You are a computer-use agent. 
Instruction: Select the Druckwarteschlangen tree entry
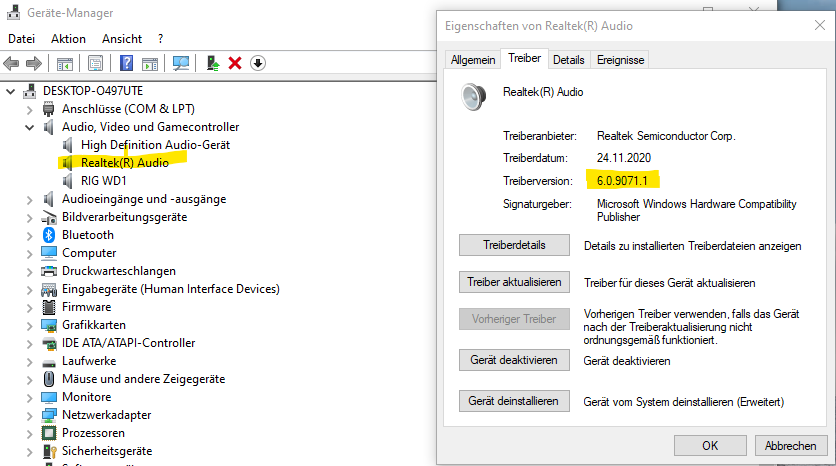tap(119, 271)
